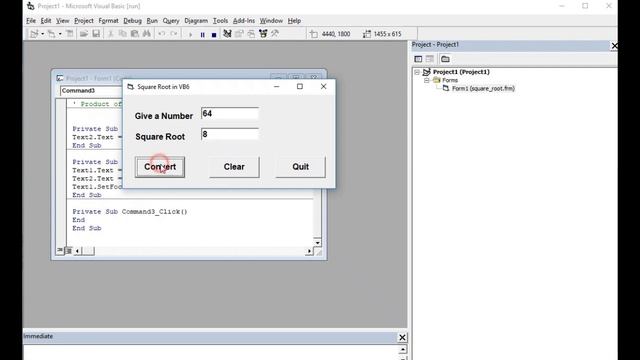The width and height of the screenshot is (640, 360).
Task: Click the Paste clipboard toolbar icon
Action: point(134,34)
